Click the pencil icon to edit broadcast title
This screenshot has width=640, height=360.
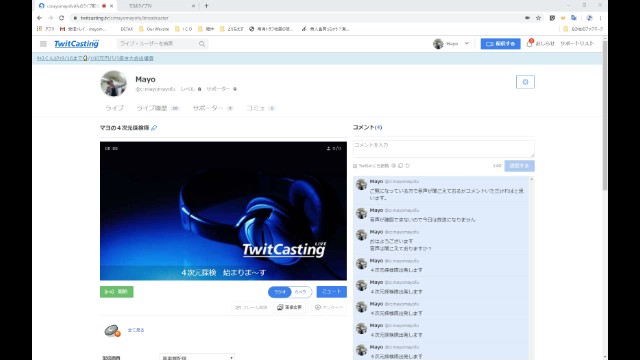tap(154, 128)
